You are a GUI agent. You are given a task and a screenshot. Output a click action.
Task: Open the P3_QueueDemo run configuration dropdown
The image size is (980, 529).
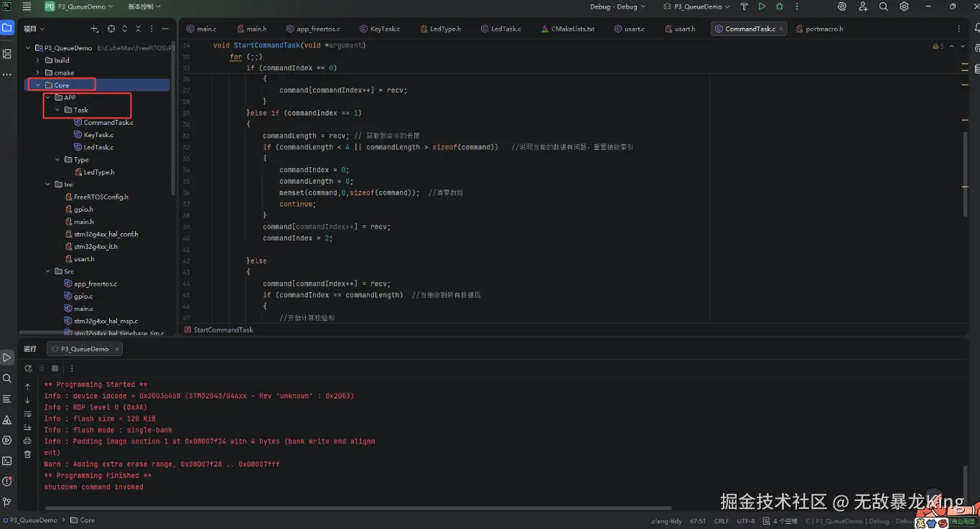click(x=696, y=6)
